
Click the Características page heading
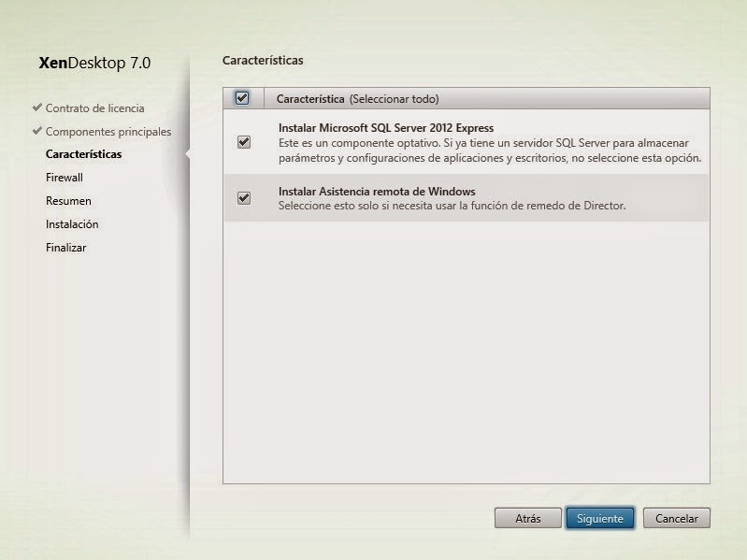coord(263,61)
